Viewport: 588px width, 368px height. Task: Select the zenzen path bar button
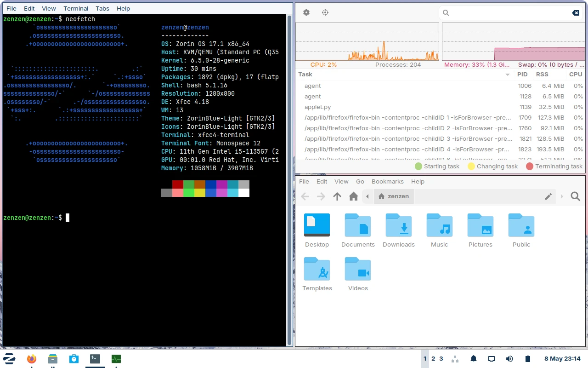394,196
